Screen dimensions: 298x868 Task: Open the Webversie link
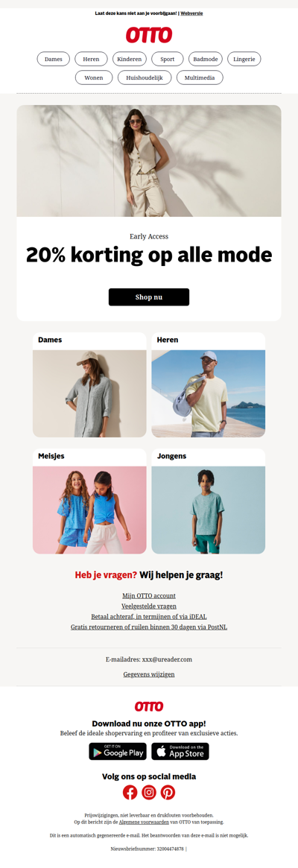click(x=191, y=13)
